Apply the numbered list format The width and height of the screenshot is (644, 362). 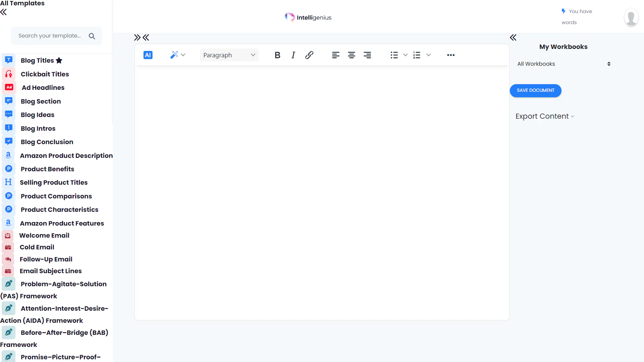[417, 55]
